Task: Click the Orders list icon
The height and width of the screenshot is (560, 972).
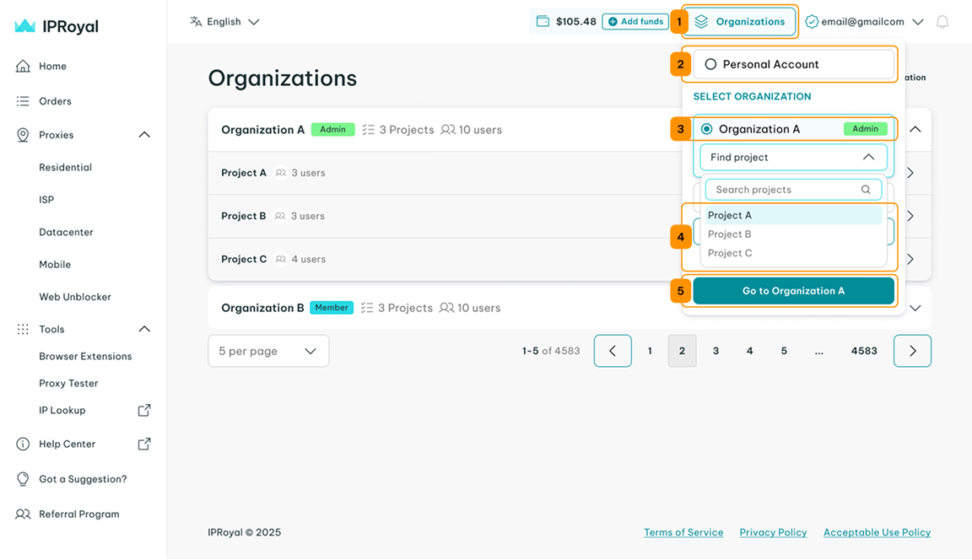Action: [23, 101]
